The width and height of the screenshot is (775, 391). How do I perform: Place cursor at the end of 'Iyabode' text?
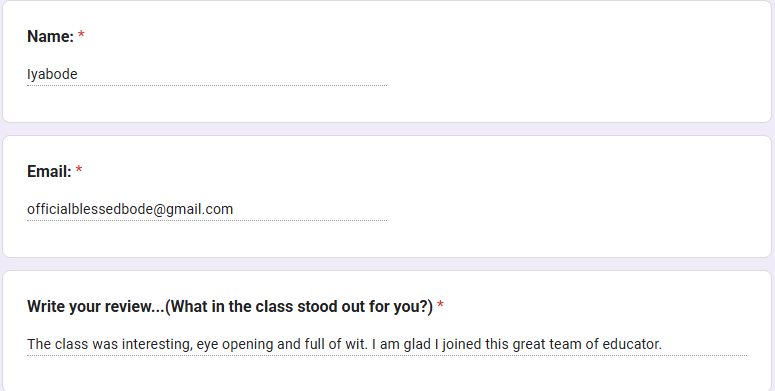point(78,74)
